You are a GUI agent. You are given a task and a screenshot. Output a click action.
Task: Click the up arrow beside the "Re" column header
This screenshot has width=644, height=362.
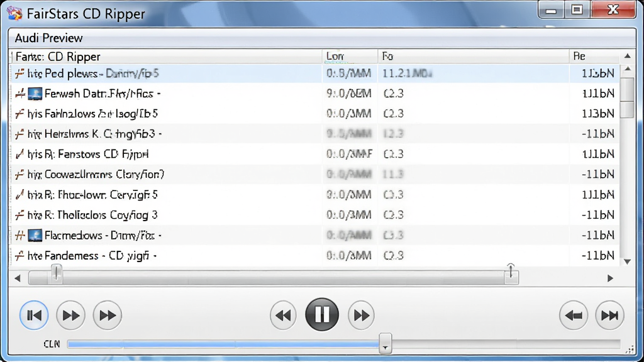628,56
